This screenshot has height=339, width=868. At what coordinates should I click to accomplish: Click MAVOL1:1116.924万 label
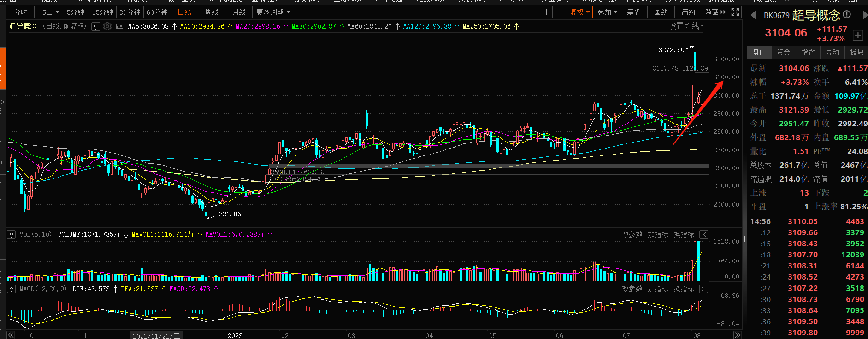coord(162,234)
